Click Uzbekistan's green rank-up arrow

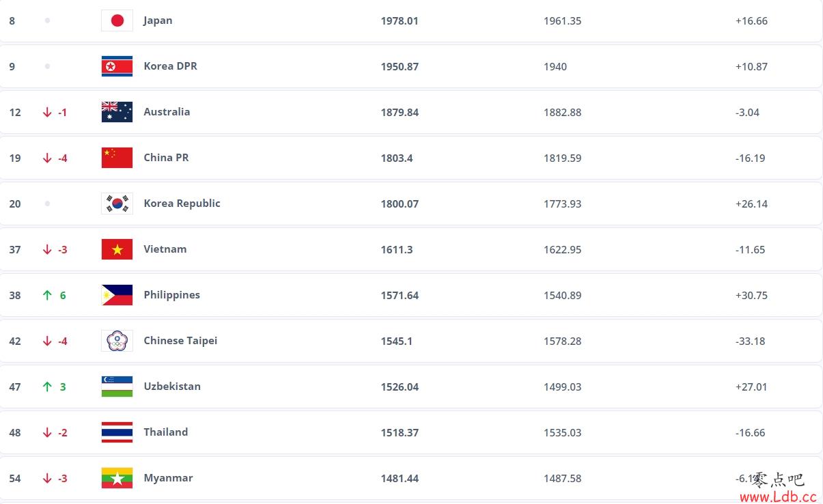pyautogui.click(x=47, y=387)
